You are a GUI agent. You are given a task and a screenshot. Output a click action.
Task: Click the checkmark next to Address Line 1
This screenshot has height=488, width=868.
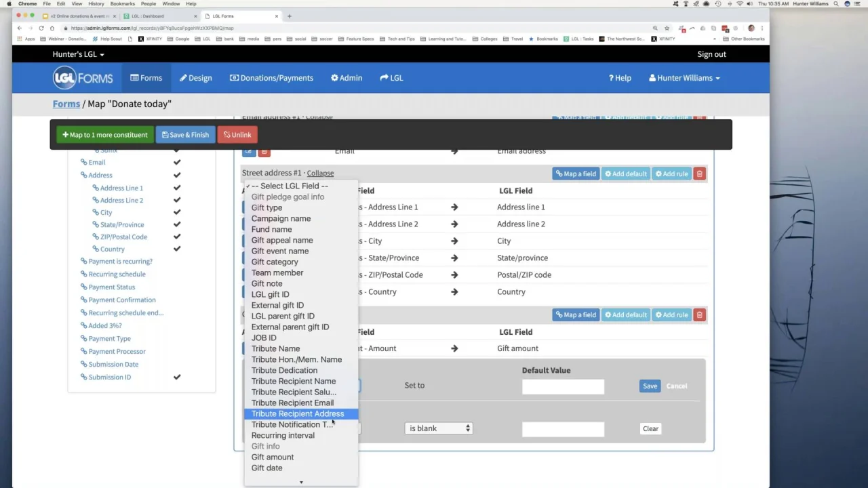(177, 188)
